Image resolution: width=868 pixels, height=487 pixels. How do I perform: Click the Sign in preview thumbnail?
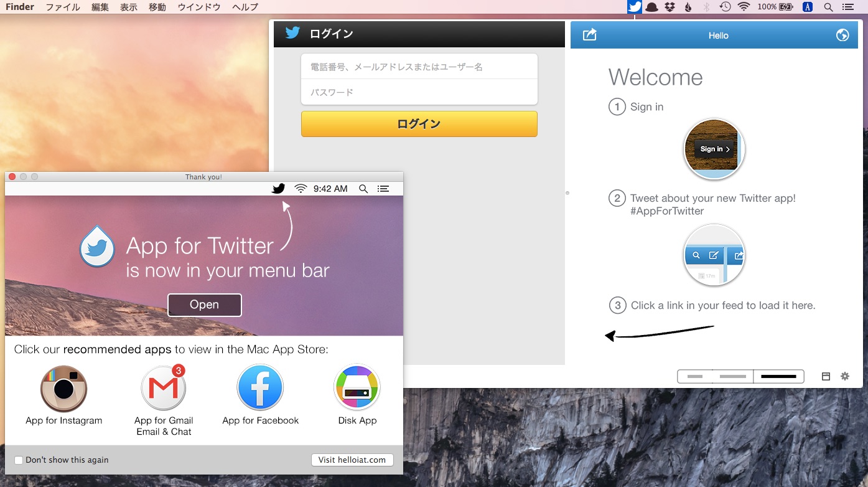tap(714, 149)
